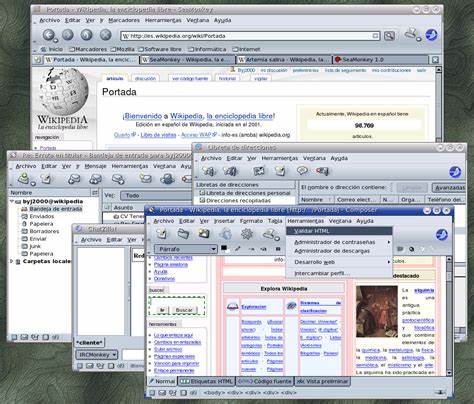Viewport: 474px width, 404px height.
Task: Create new page in Composer toolbar
Action: 162,233
